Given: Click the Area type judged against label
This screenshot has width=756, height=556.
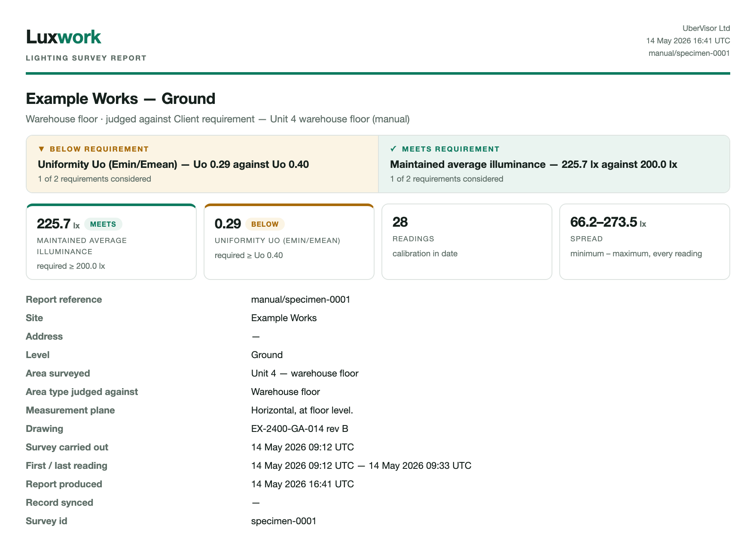Looking at the screenshot, I should pyautogui.click(x=82, y=392).
